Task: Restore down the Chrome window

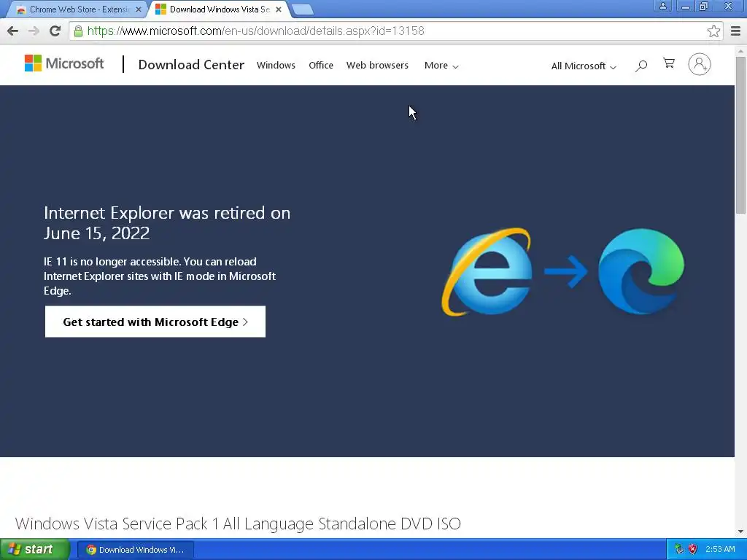Action: pos(704,6)
